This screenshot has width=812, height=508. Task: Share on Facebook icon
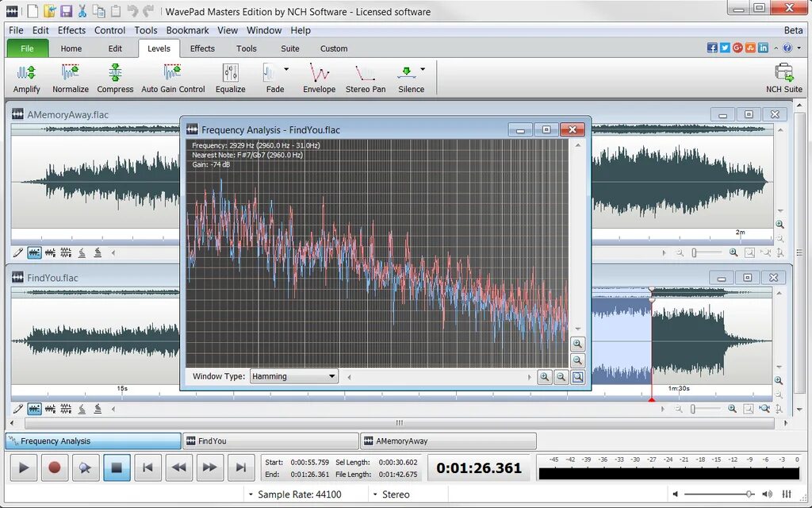pyautogui.click(x=712, y=48)
